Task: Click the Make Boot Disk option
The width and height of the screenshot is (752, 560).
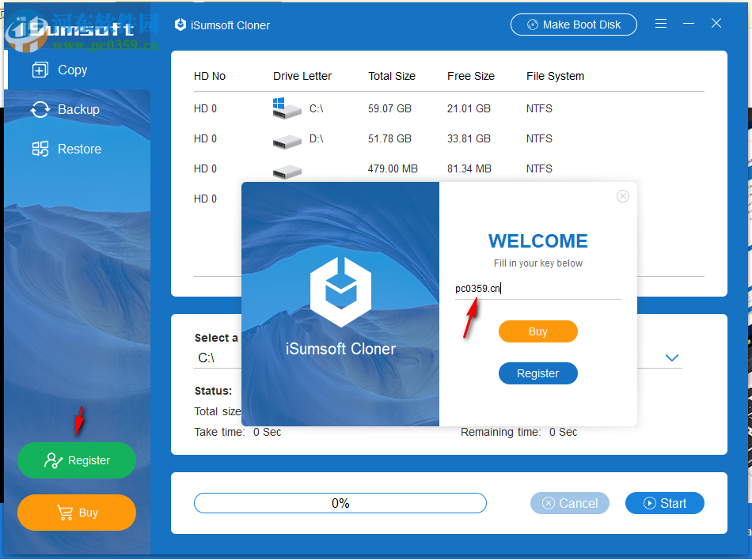Action: [x=574, y=25]
